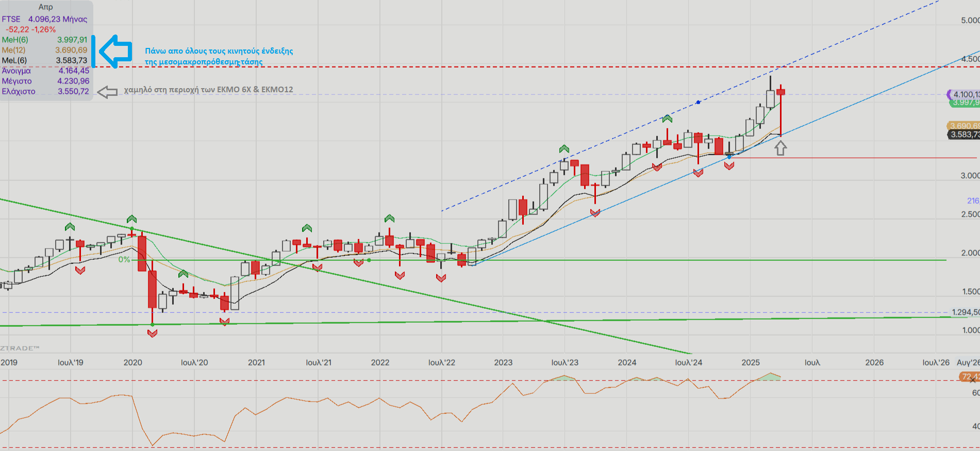Screen dimensions: 980x451
Task: Click the 2.000 price axis label
Action: (x=970, y=253)
